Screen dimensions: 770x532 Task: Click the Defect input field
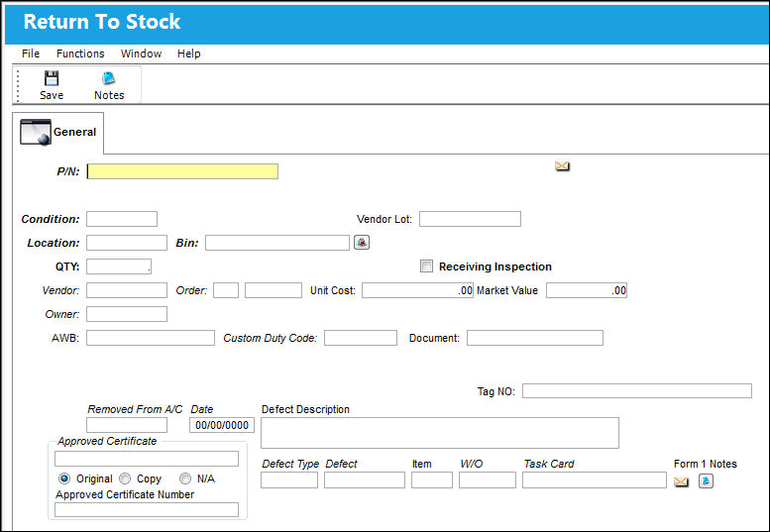[365, 479]
